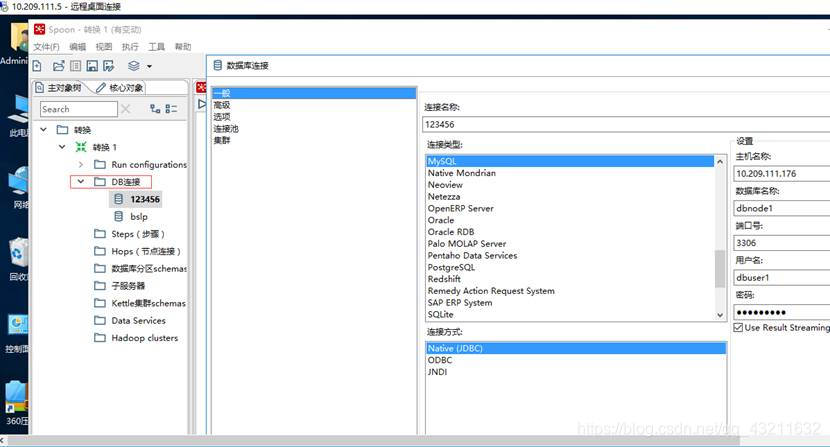Open the 视图 menu

coord(104,47)
